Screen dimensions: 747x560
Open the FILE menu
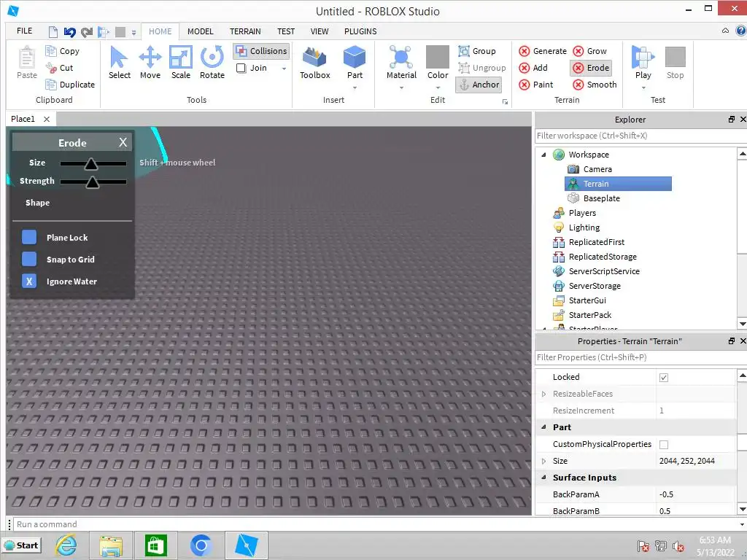pos(24,31)
